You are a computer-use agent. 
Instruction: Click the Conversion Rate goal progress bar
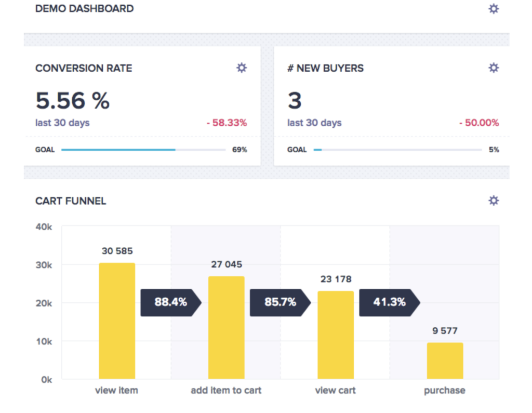[143, 150]
